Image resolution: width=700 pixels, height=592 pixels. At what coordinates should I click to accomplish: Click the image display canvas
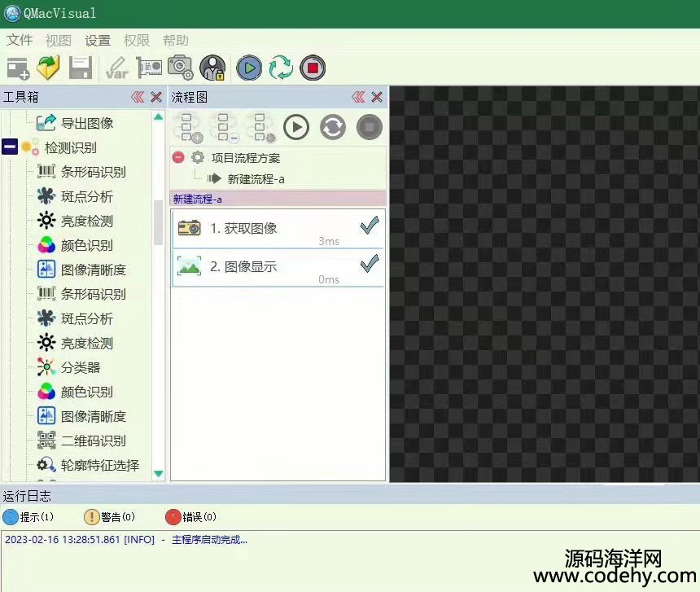pos(545,284)
